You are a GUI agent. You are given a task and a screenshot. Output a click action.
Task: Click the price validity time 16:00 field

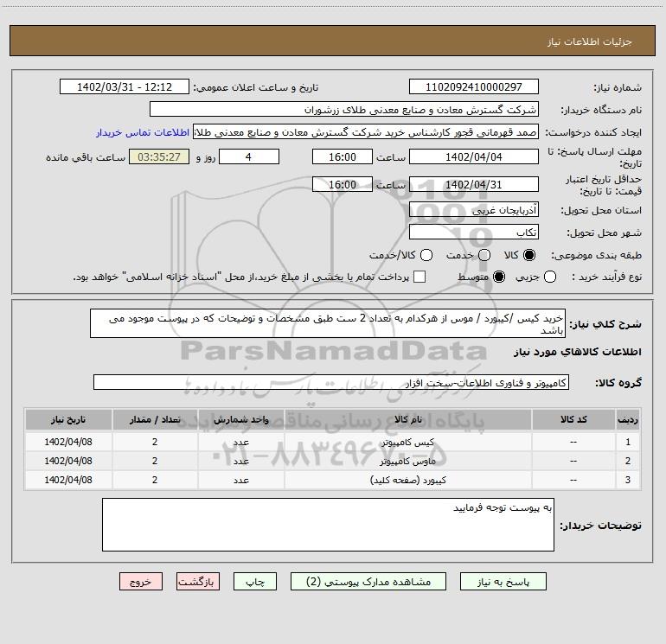(343, 184)
